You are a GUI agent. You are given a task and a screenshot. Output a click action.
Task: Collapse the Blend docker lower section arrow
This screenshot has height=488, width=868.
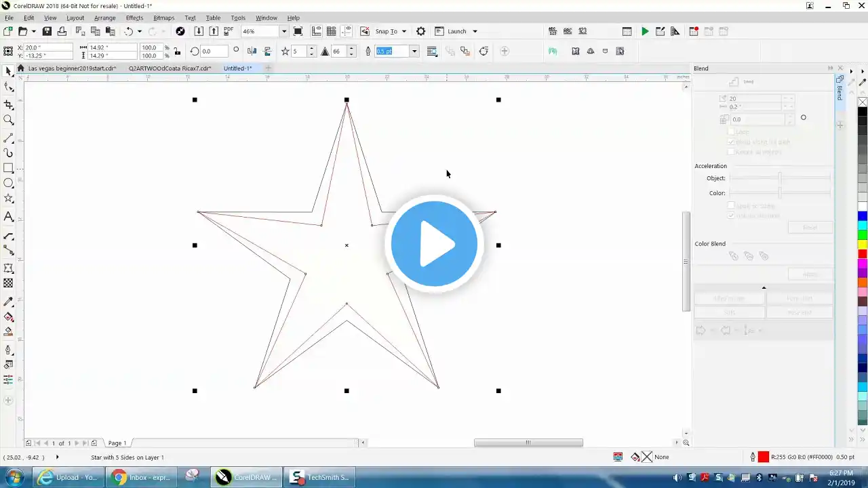[764, 288]
